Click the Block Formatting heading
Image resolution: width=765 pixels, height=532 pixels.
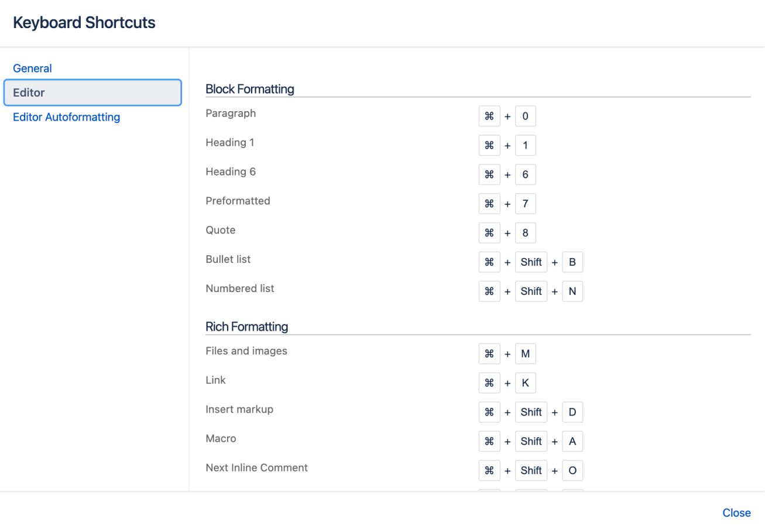(x=250, y=90)
